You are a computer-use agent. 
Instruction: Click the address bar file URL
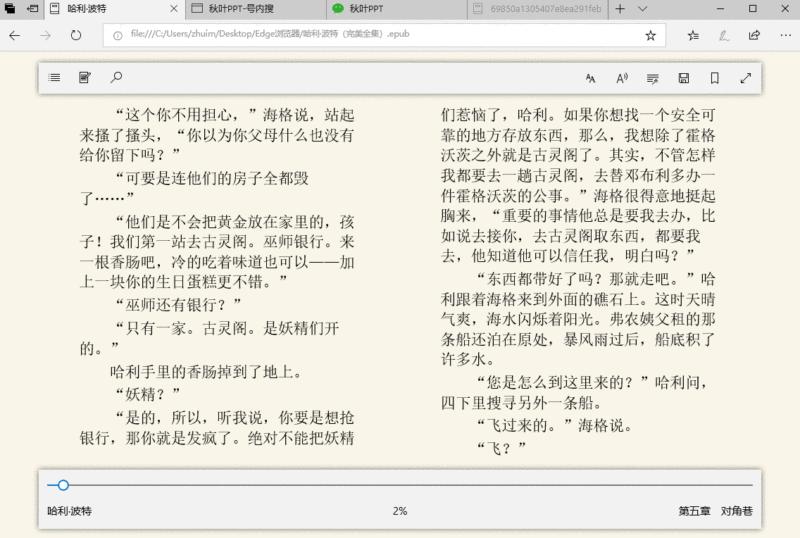tap(269, 34)
